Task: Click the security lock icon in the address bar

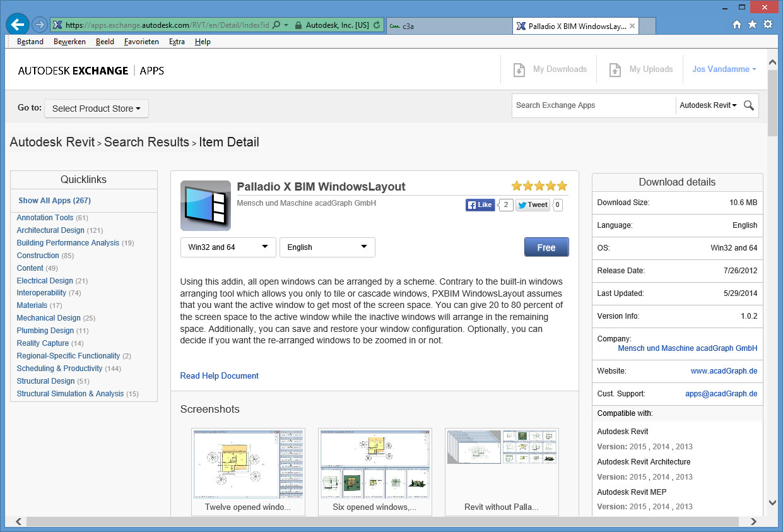Action: click(298, 25)
